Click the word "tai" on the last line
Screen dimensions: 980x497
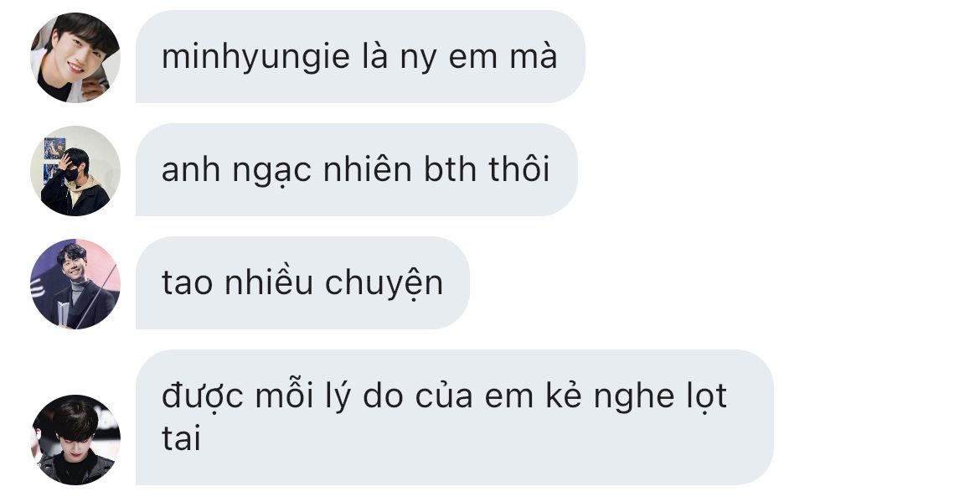[x=181, y=439]
